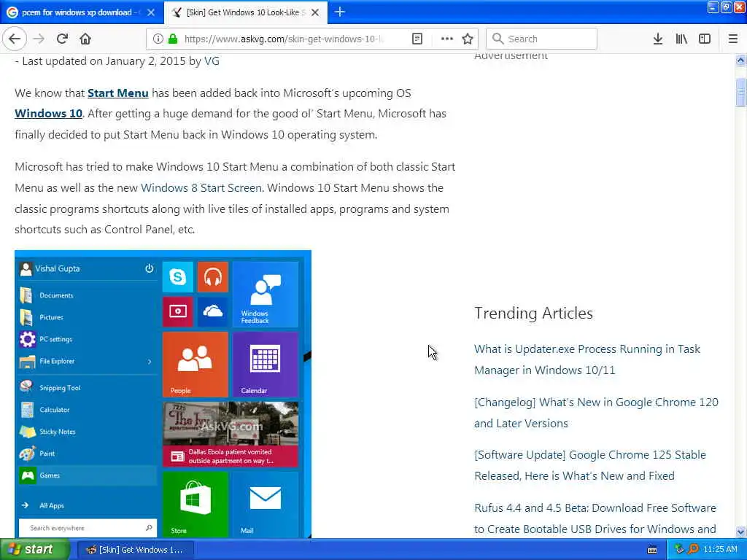Close the Skin Get Windows 10 tab
The width and height of the screenshot is (747, 560).
point(315,12)
